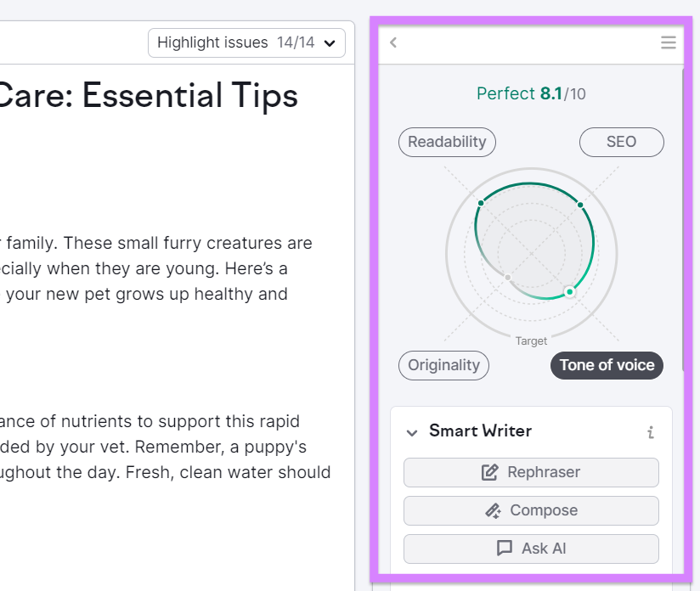Select the Tone of voice tab
This screenshot has height=591, width=700.
coord(607,365)
